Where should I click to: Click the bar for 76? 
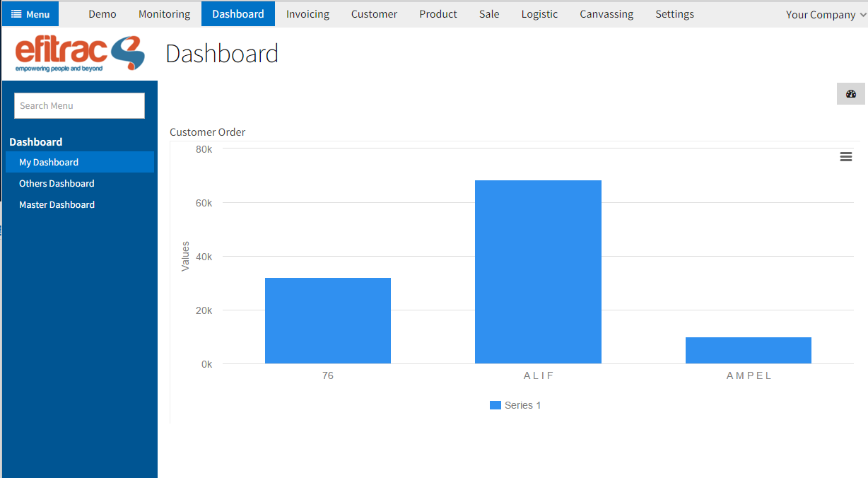pos(328,321)
